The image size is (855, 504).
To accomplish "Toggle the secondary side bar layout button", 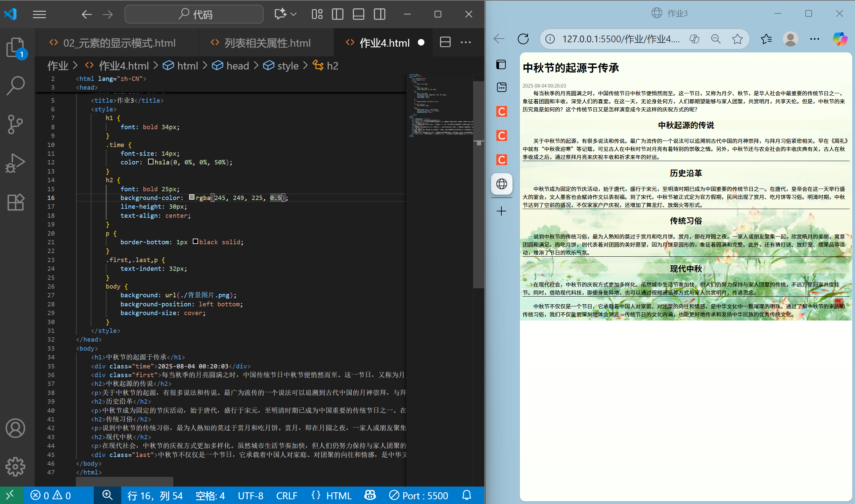I will pyautogui.click(x=379, y=14).
